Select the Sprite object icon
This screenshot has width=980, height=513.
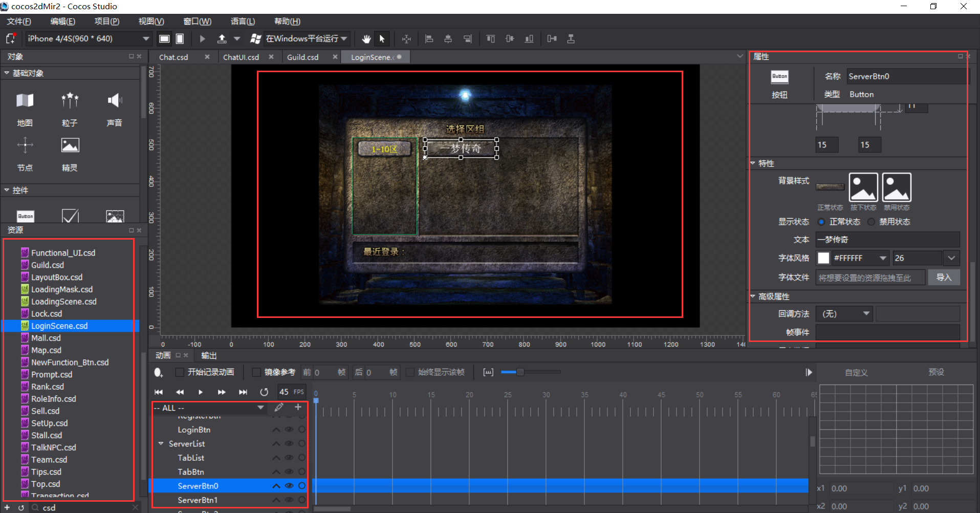click(70, 145)
